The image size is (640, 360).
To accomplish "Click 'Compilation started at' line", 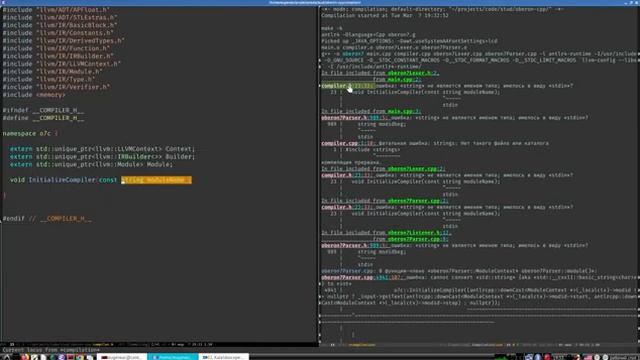I will pyautogui.click(x=385, y=16).
